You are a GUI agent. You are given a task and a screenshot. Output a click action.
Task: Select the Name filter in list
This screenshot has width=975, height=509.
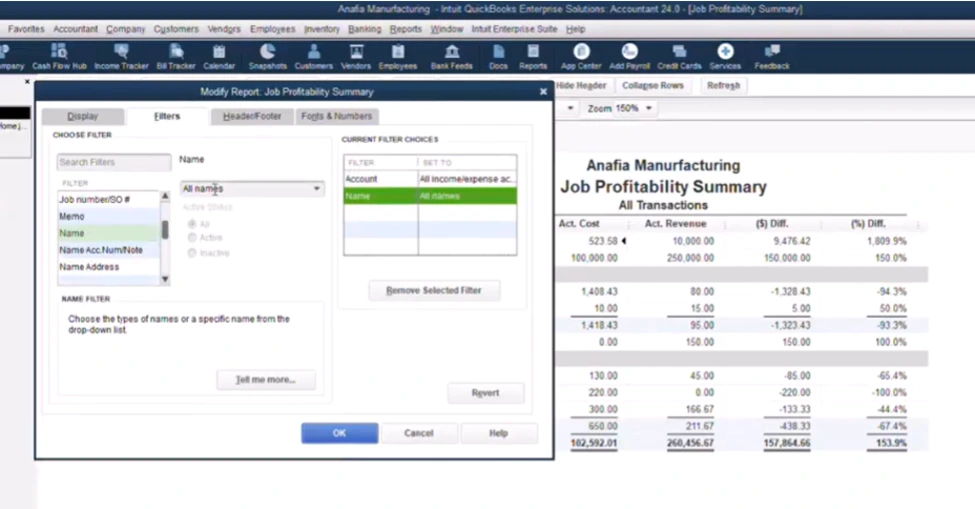coord(109,233)
